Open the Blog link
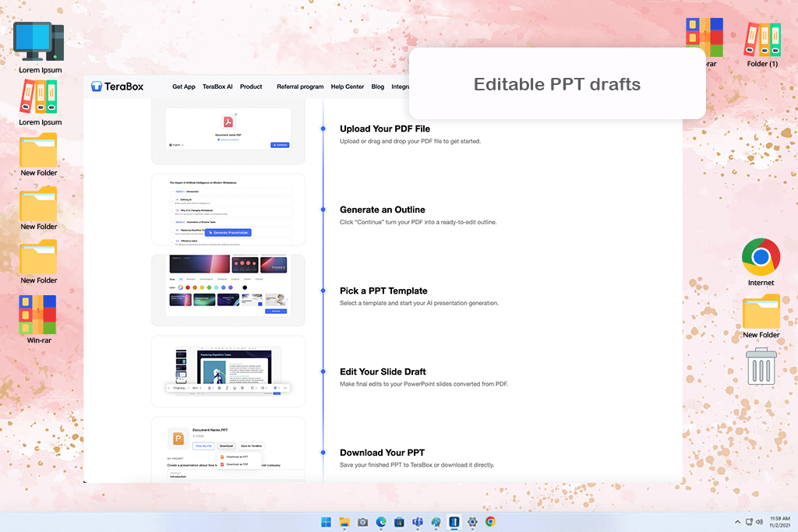The height and width of the screenshot is (532, 798). pyautogui.click(x=378, y=87)
